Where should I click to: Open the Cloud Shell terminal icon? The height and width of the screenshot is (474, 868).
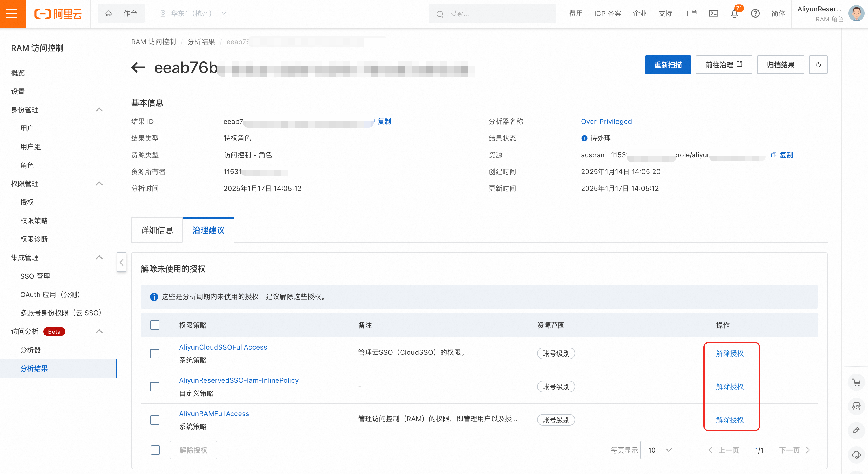[x=714, y=14]
